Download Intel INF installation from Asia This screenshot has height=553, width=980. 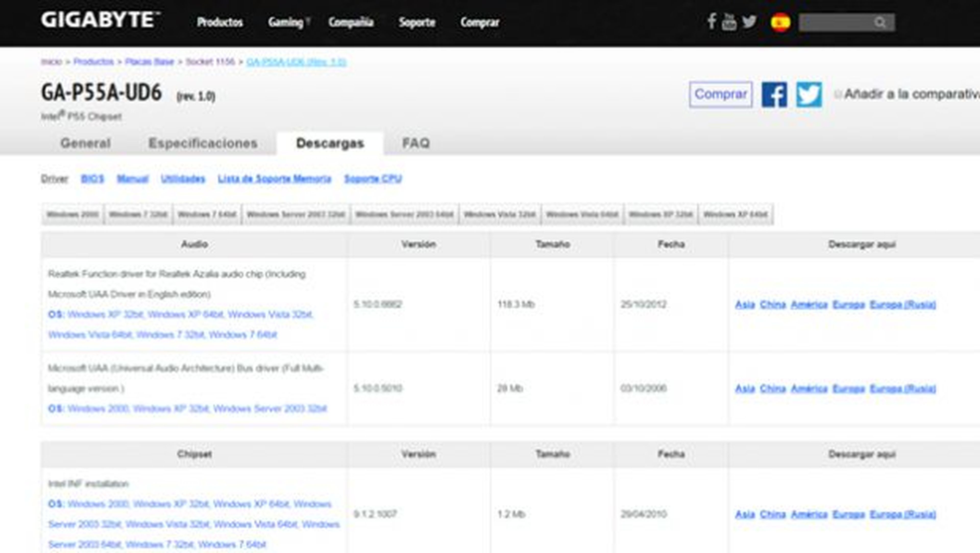[744, 514]
